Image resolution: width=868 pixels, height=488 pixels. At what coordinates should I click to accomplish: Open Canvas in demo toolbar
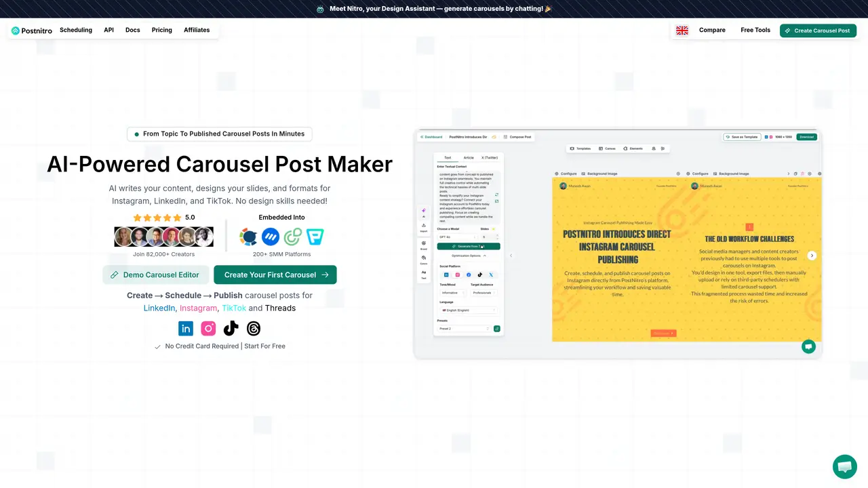click(607, 148)
